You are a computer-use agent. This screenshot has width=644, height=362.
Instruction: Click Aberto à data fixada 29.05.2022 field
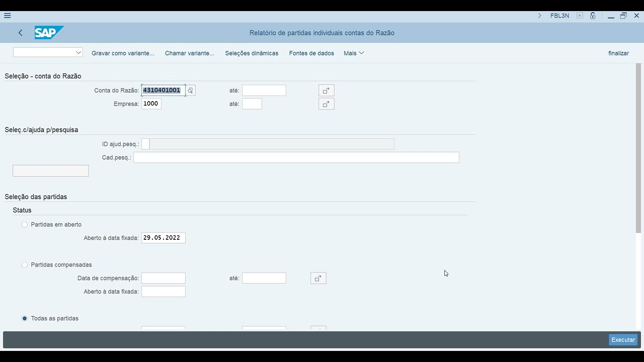(x=164, y=238)
